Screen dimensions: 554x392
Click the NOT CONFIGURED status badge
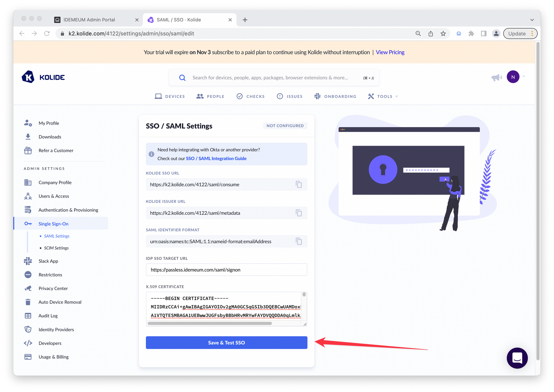coord(285,126)
